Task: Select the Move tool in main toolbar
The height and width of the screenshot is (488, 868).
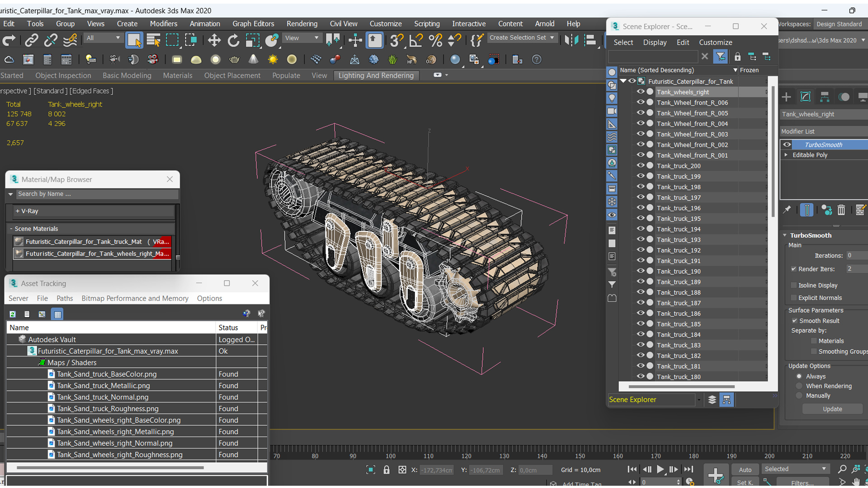Action: click(x=214, y=40)
